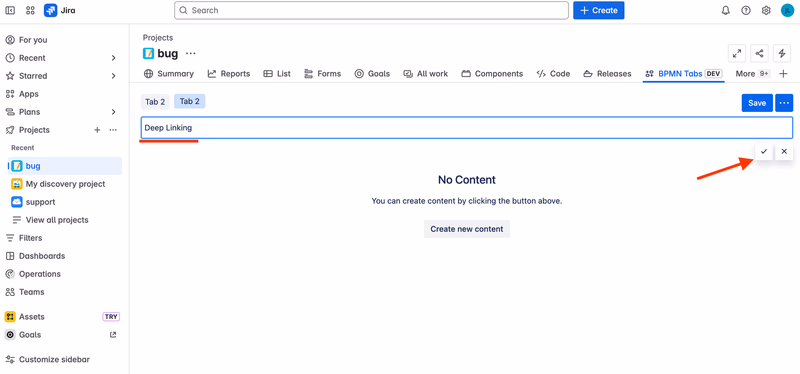Click the Create new content button
The width and height of the screenshot is (800, 374).
tap(467, 229)
